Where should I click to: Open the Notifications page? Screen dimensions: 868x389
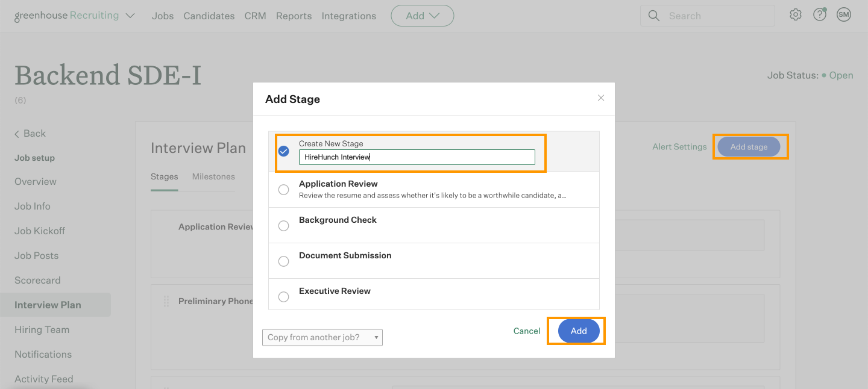pyautogui.click(x=43, y=354)
